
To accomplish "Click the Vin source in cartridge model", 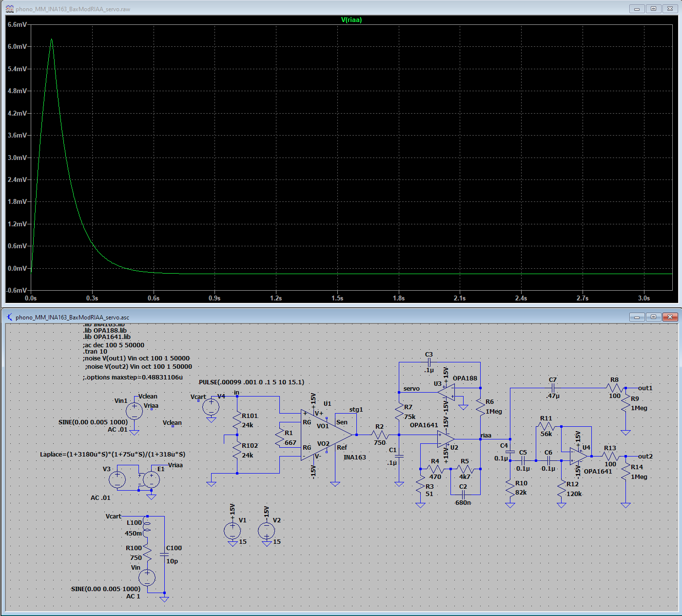I will click(147, 578).
